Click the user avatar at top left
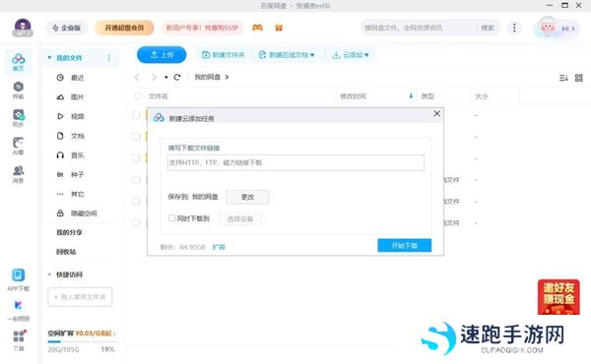 (23, 28)
